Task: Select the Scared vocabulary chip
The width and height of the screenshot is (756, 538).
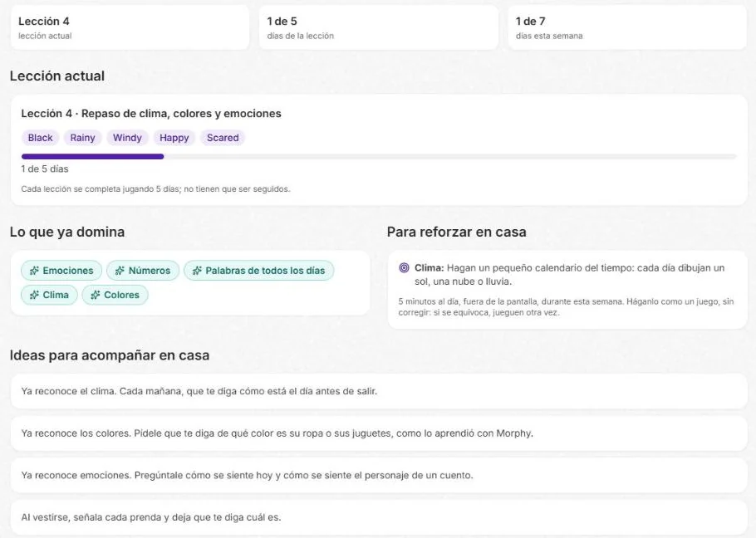Action: 223,138
